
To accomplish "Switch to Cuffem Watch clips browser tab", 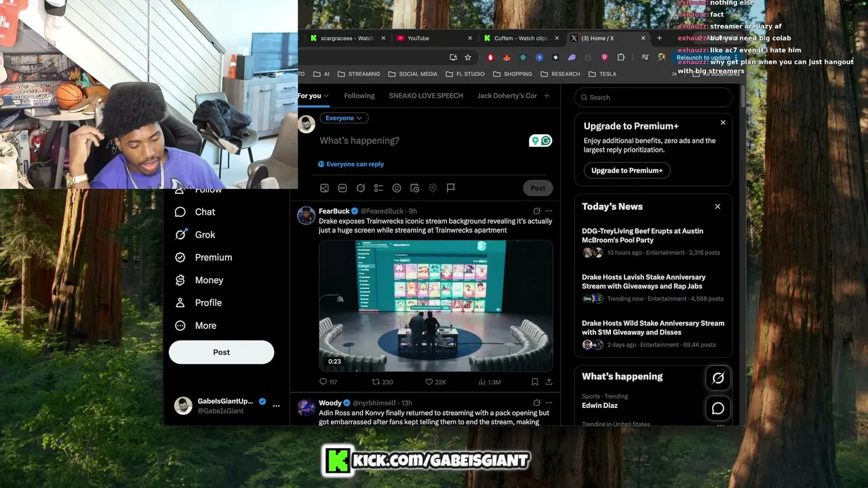I will click(x=520, y=38).
